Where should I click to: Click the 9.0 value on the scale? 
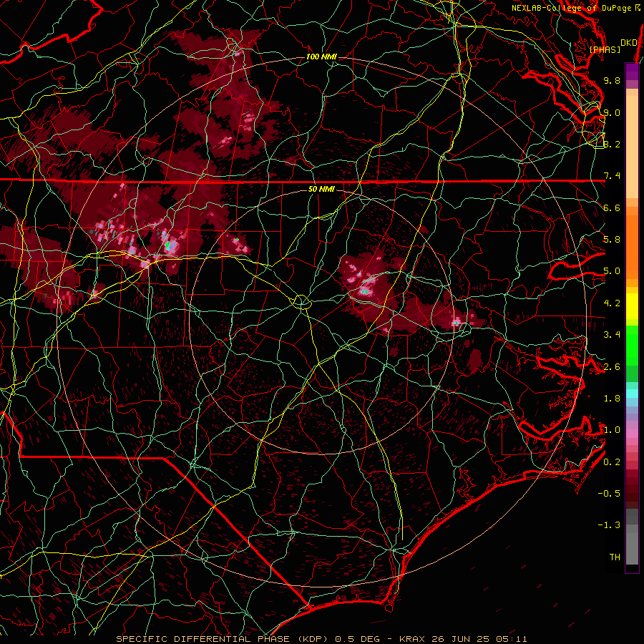(612, 112)
